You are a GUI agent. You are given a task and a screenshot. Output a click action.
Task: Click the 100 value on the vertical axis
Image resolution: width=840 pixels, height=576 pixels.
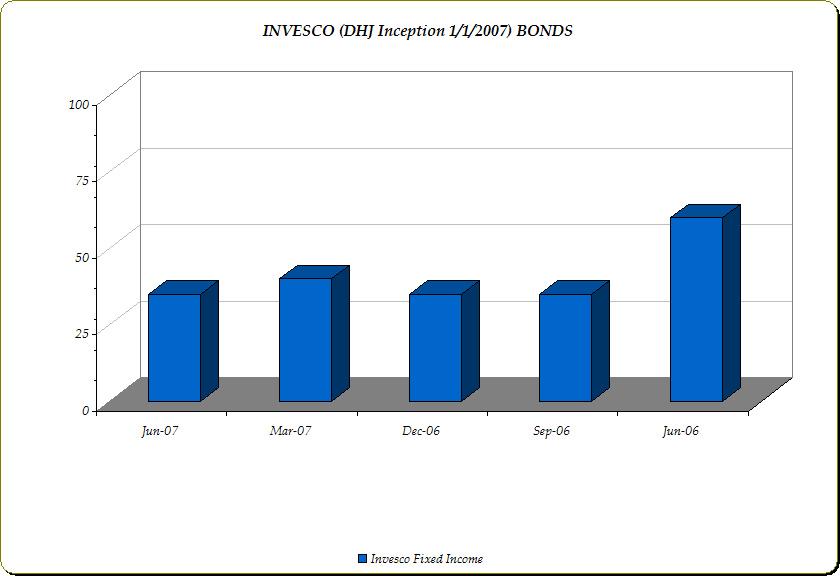[x=79, y=104]
